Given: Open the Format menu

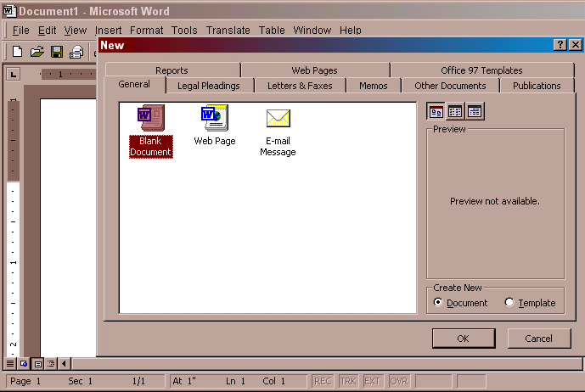Looking at the screenshot, I should tap(146, 31).
